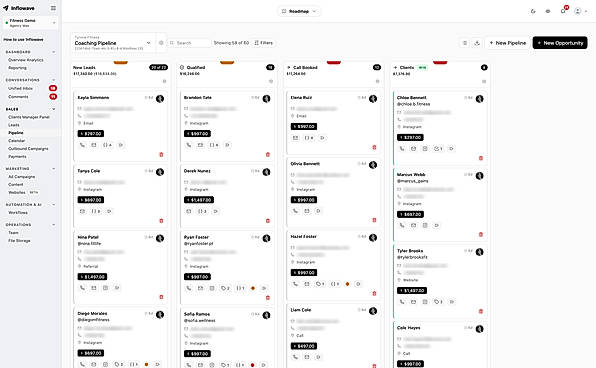Click the tags icon on Ryan Foster card
This screenshot has width=596, height=368.
pyautogui.click(x=225, y=288)
